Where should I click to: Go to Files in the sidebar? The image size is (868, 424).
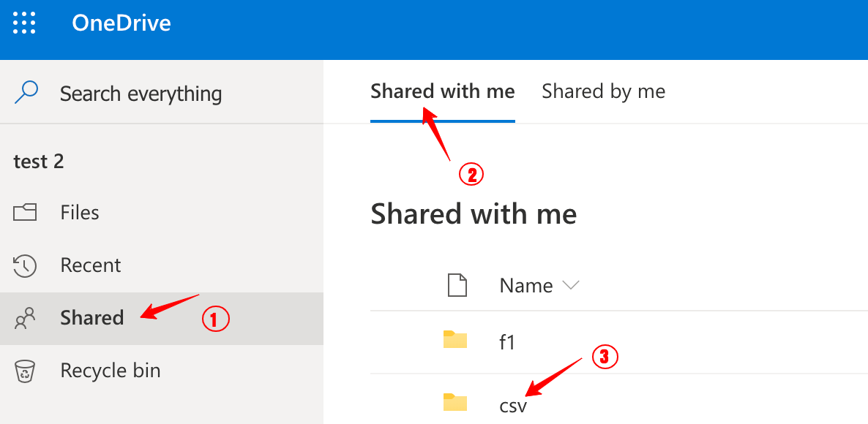[x=80, y=213]
